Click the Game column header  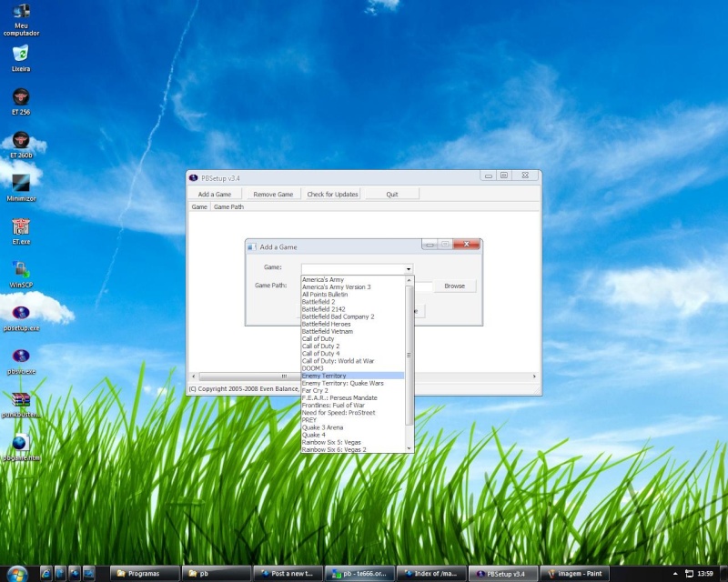199,207
